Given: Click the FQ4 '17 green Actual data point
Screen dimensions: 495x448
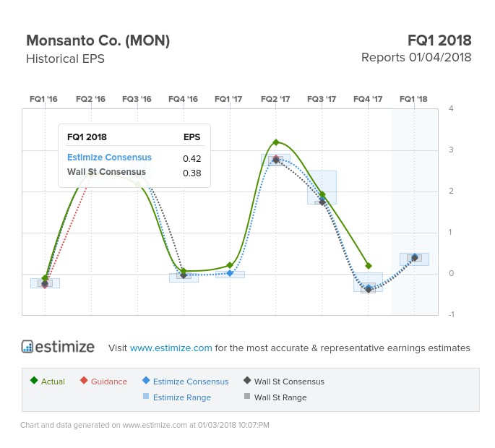Looking at the screenshot, I should pyautogui.click(x=368, y=266).
